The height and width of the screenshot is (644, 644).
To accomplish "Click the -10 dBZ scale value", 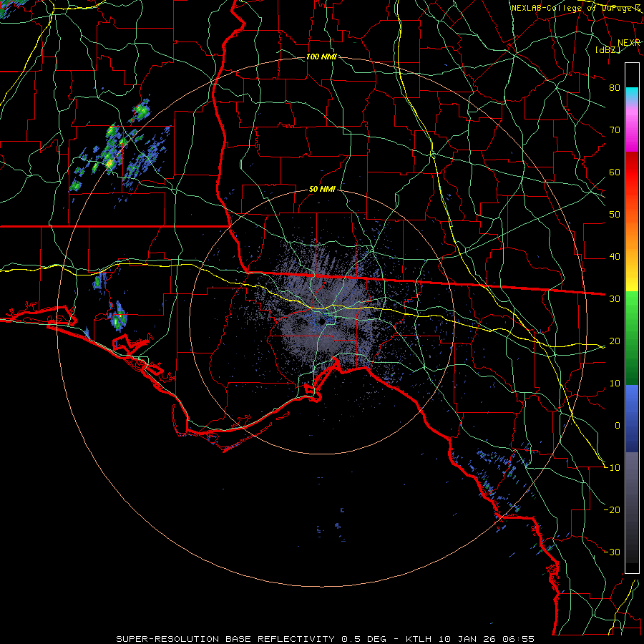I will (612, 468).
